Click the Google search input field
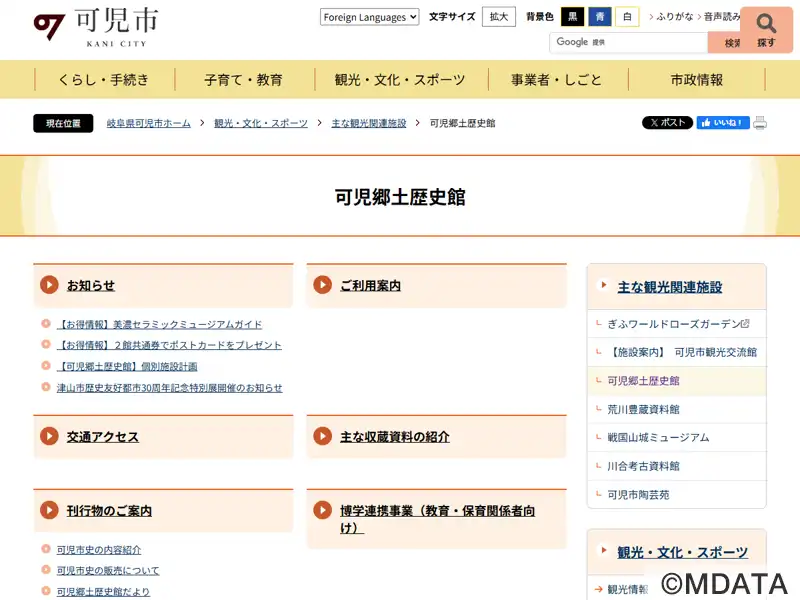The height and width of the screenshot is (600, 800). [x=628, y=42]
